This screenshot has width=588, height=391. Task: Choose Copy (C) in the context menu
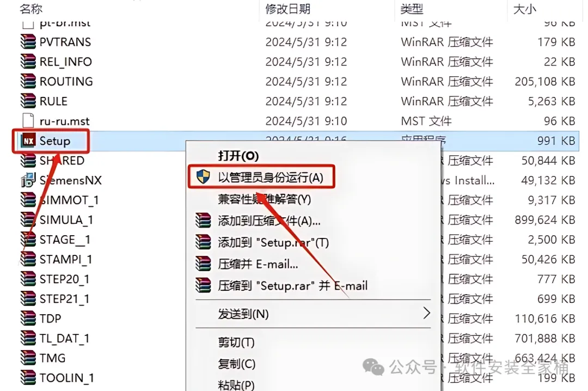tap(237, 364)
